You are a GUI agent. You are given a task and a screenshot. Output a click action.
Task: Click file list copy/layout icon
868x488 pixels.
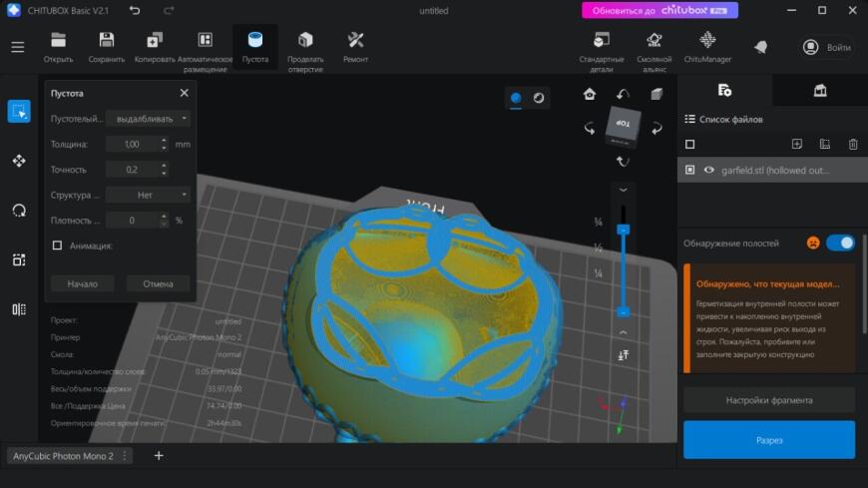click(x=825, y=144)
